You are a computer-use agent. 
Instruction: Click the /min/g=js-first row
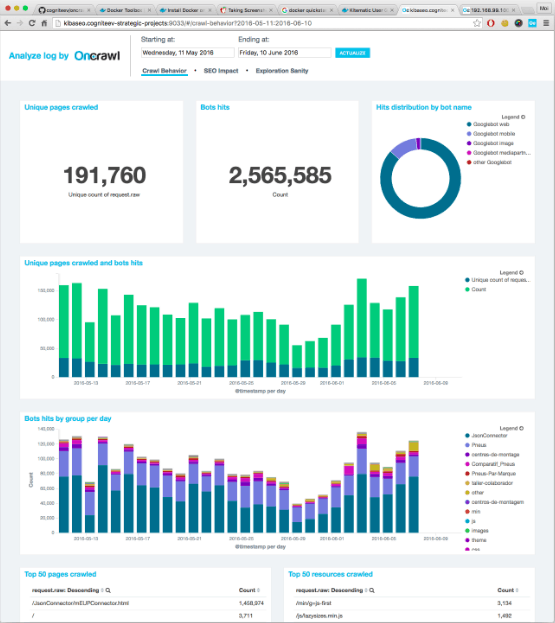click(x=412, y=603)
